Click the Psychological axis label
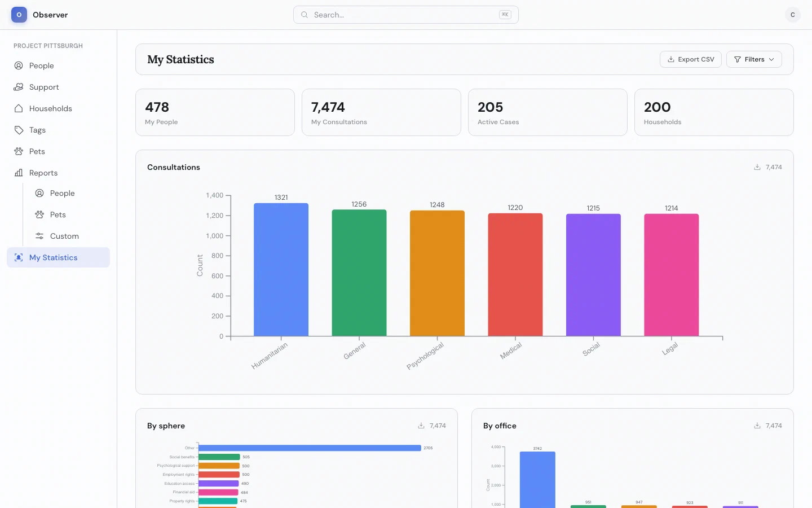This screenshot has width=812, height=508. [x=425, y=356]
